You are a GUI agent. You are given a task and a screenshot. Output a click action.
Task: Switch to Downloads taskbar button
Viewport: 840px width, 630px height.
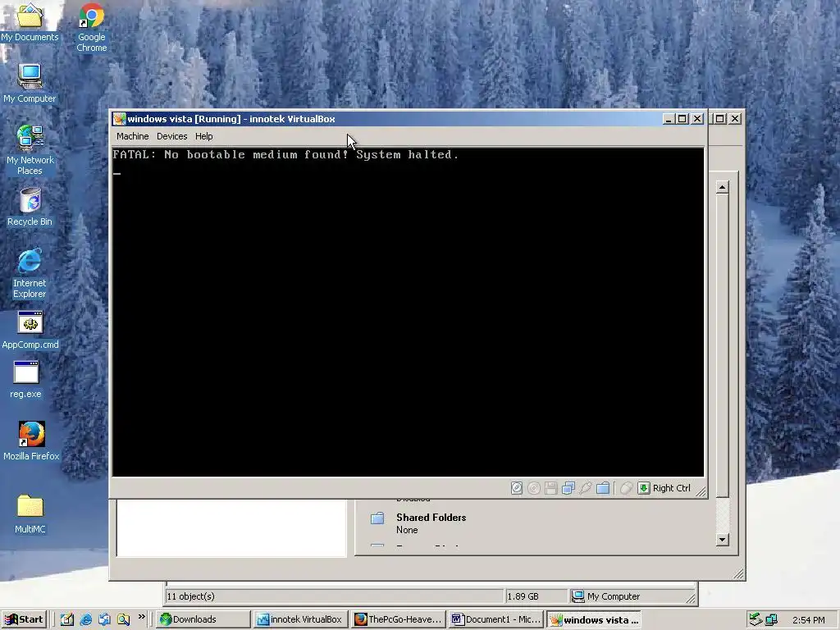203,619
